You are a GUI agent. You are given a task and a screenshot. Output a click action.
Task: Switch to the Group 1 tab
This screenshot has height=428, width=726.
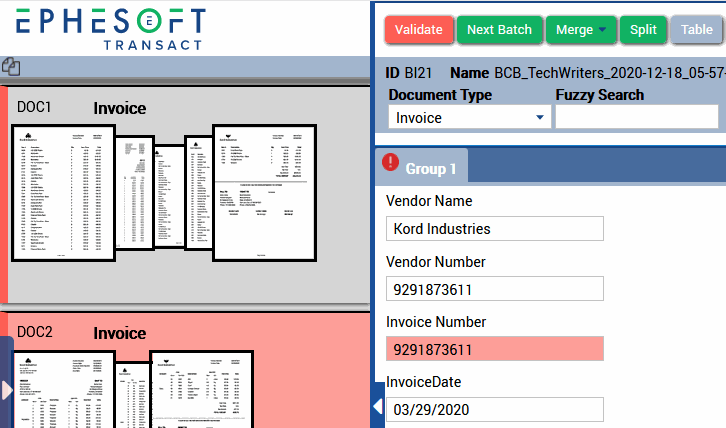click(421, 166)
